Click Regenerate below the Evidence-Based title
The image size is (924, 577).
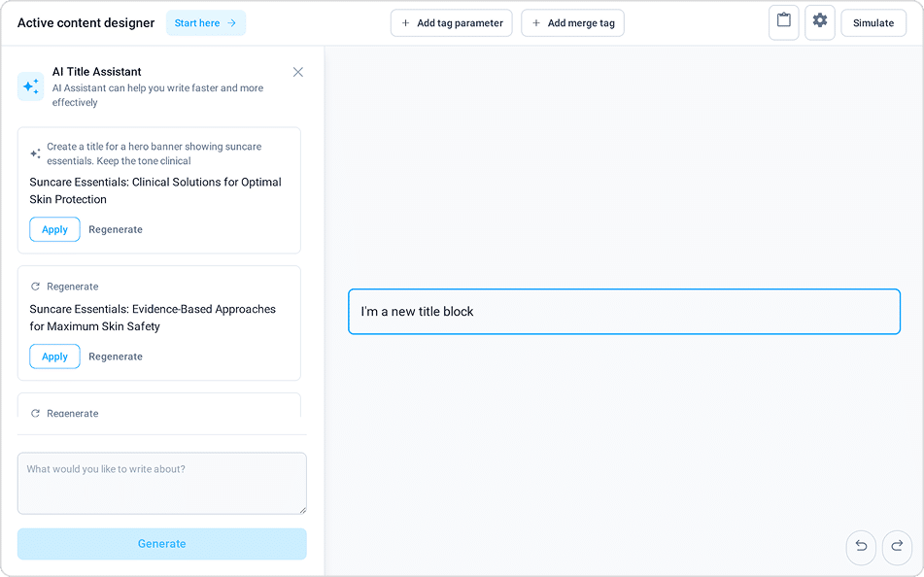coord(116,356)
